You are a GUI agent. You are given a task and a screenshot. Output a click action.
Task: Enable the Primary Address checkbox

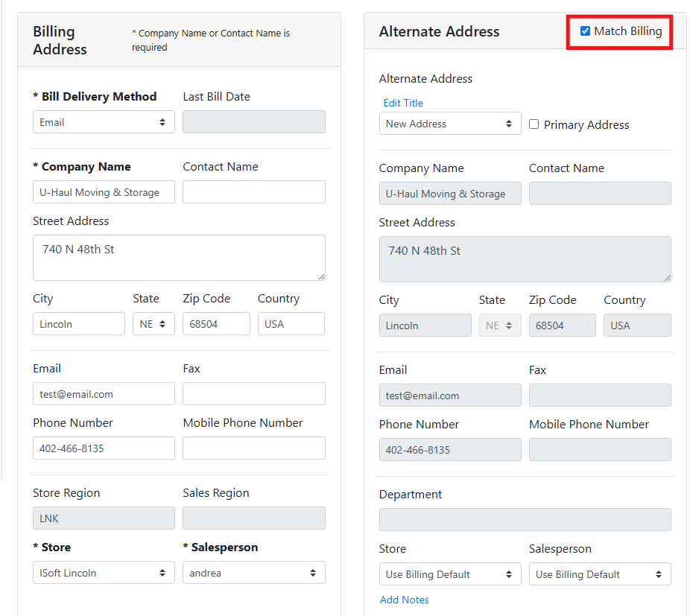pyautogui.click(x=534, y=124)
